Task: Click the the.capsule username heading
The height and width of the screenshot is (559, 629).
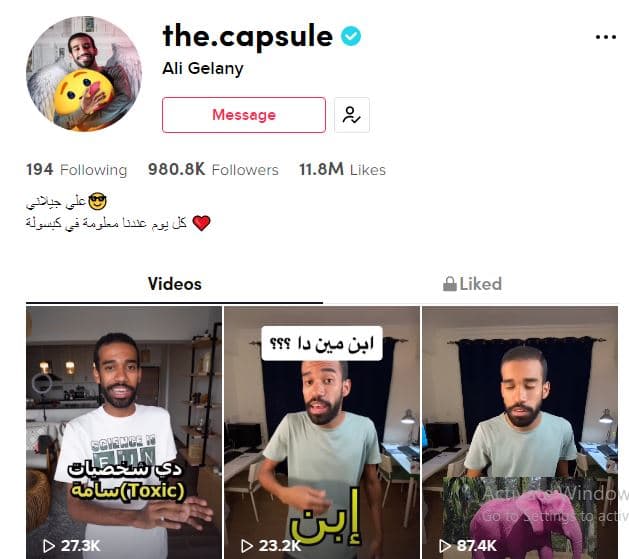Action: pos(248,36)
